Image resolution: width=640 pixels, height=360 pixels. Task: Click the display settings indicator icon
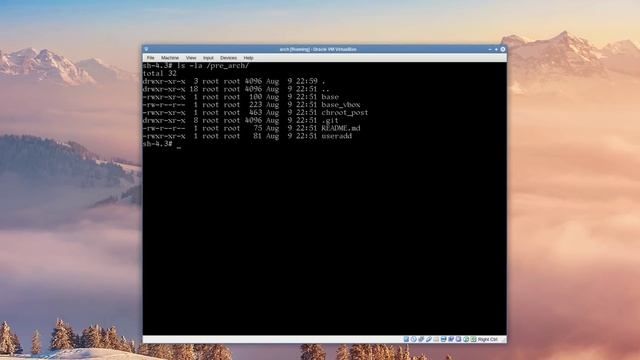[443, 339]
